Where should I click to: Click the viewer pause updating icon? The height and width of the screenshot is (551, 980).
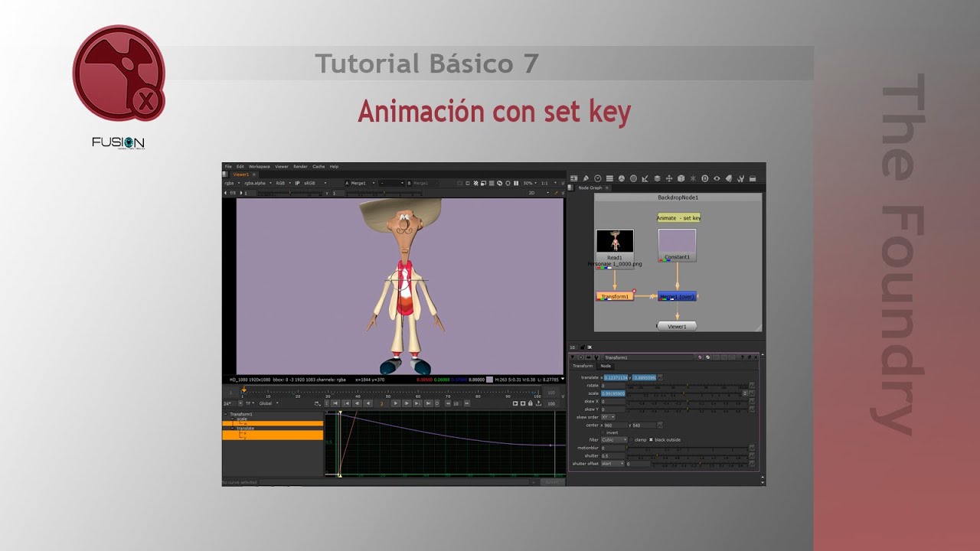(x=516, y=183)
